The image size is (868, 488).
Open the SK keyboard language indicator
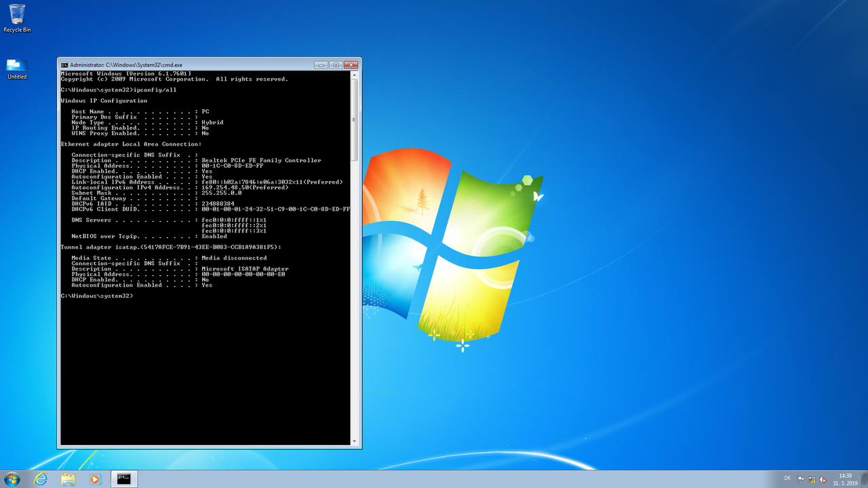click(787, 478)
